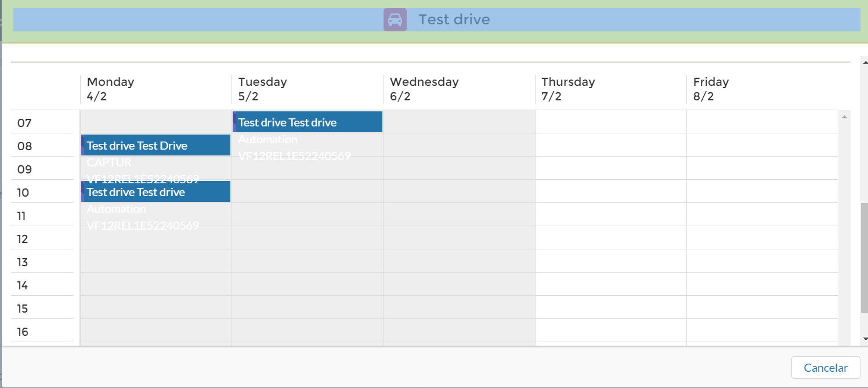Click the outer scrollbar down arrow
The height and width of the screenshot is (388, 868).
[865, 339]
